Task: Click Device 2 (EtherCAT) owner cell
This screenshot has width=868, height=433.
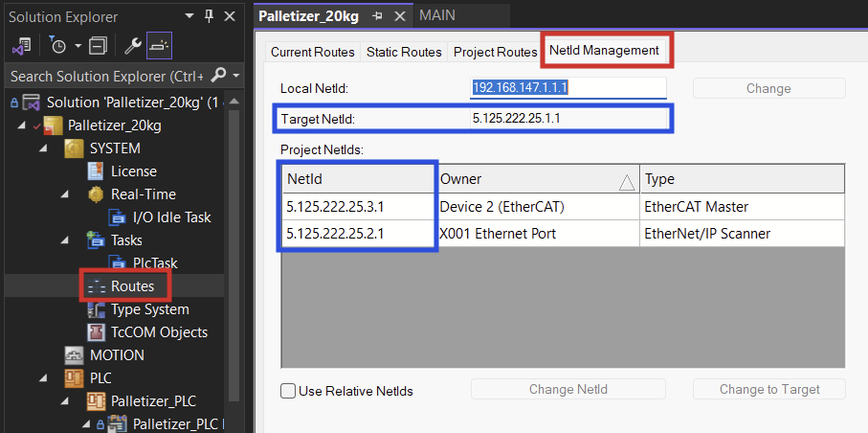Action: pyautogui.click(x=538, y=207)
